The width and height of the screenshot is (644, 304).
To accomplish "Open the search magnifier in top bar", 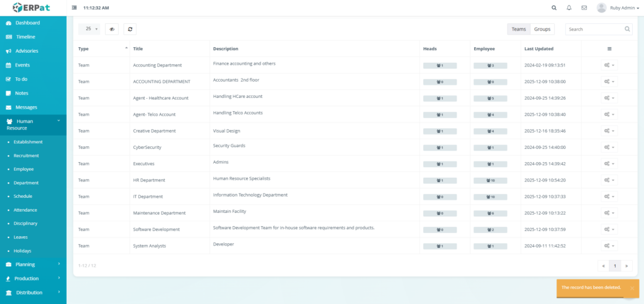I will pyautogui.click(x=554, y=8).
